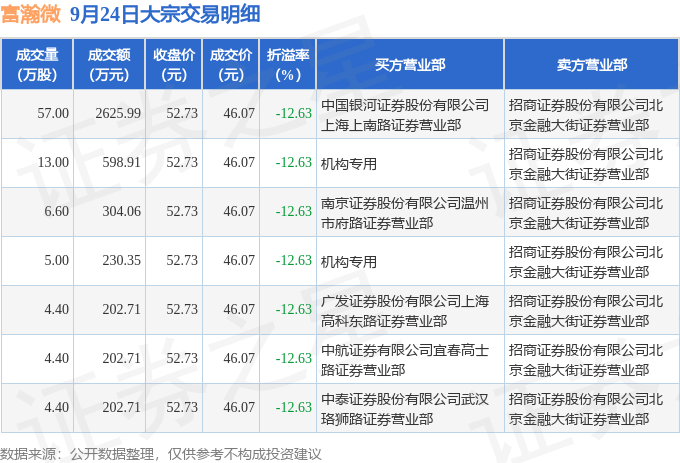Click 机构专用 in the 13.00 row
The image size is (680, 463).
pyautogui.click(x=349, y=164)
